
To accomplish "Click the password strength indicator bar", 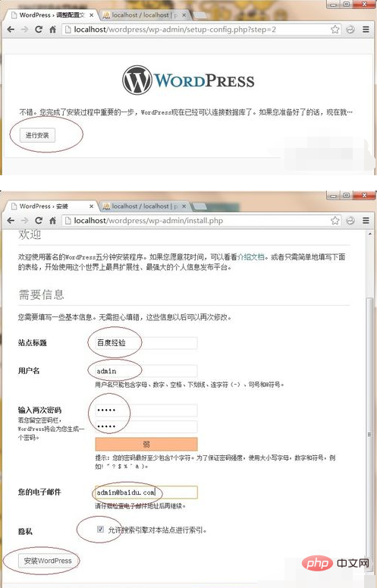I will (146, 444).
